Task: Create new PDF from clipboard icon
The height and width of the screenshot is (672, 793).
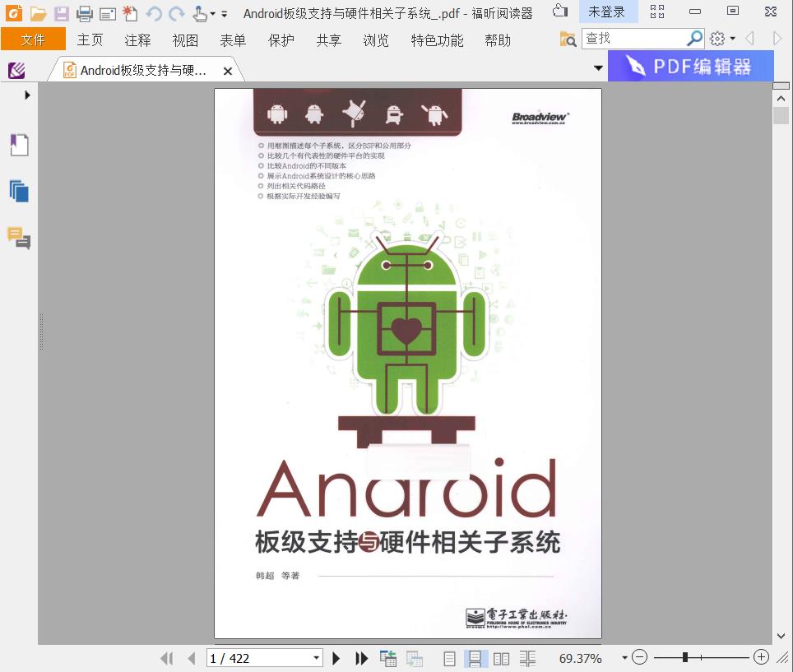Action: (x=131, y=14)
